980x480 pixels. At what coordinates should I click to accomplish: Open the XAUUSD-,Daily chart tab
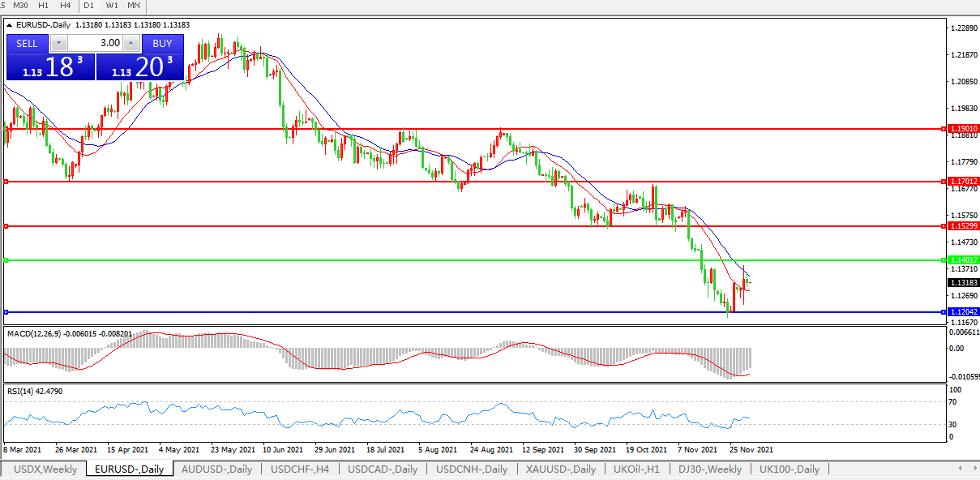pos(560,469)
